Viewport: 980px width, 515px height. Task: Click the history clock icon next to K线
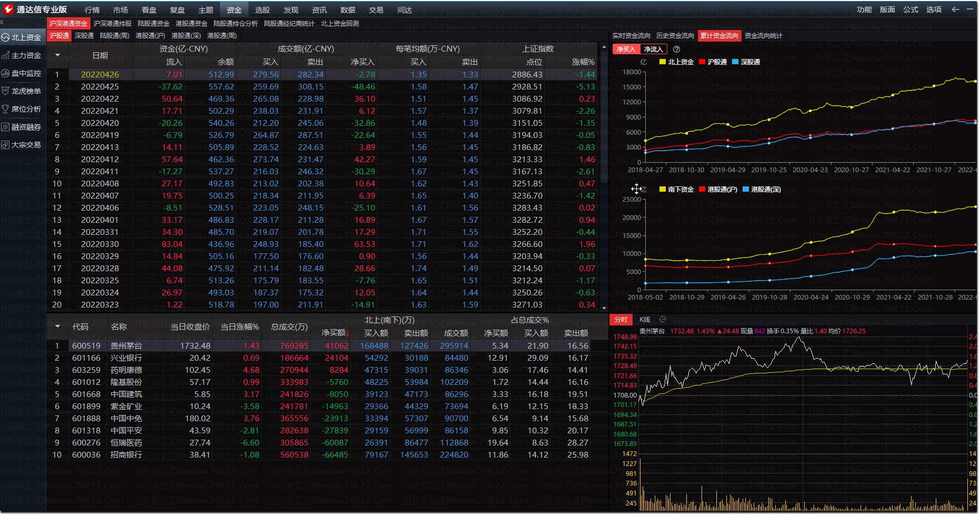click(663, 319)
